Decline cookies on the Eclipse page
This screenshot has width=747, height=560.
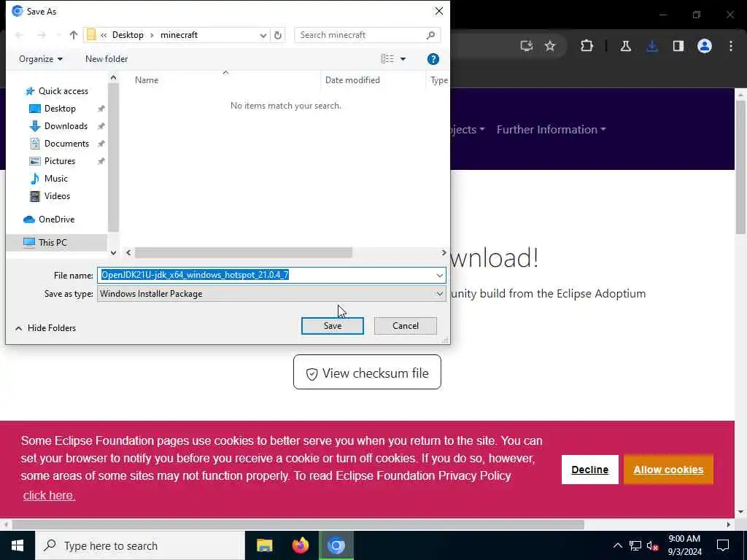click(589, 470)
